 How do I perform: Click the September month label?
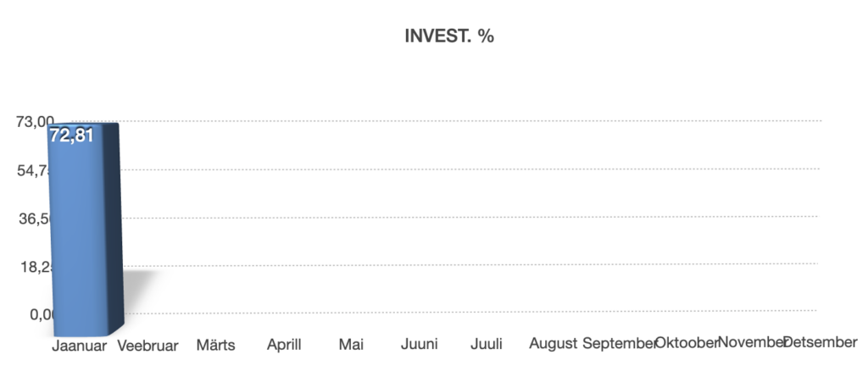619,343
